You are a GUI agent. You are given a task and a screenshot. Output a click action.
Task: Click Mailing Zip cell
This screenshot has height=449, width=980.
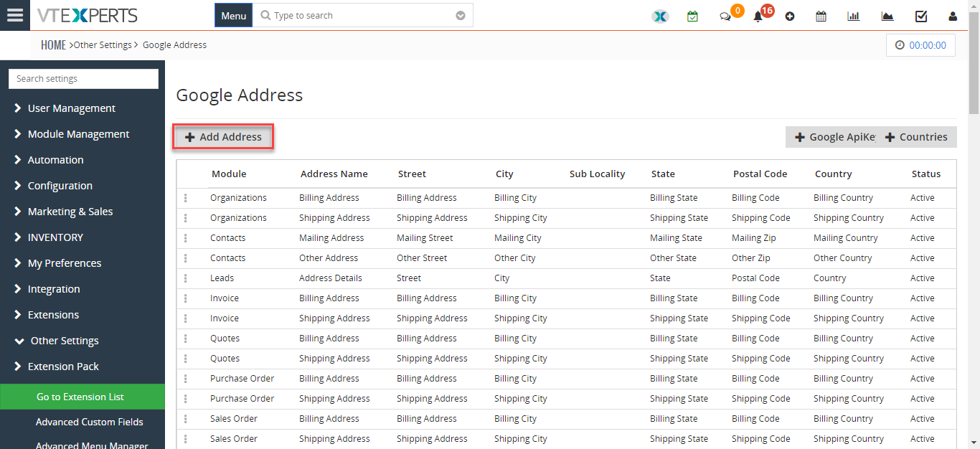(x=754, y=238)
